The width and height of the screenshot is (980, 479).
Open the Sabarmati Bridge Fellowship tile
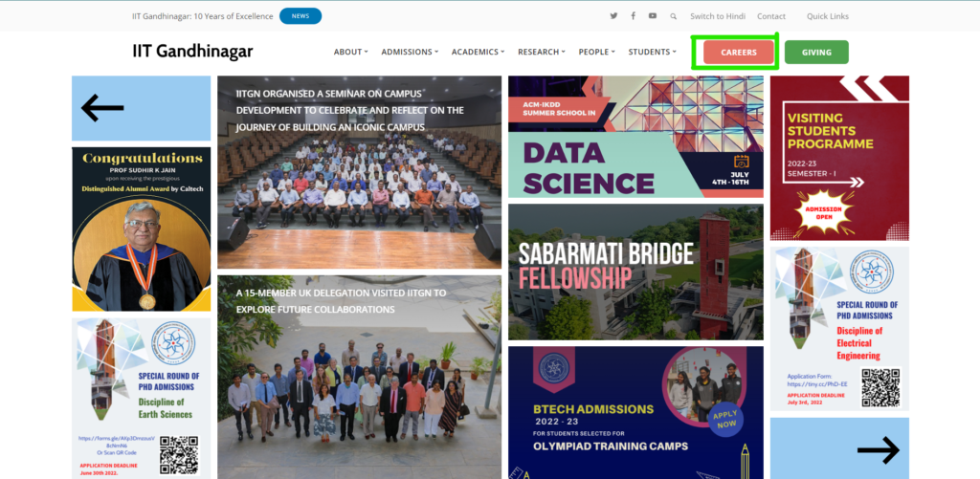point(635,272)
